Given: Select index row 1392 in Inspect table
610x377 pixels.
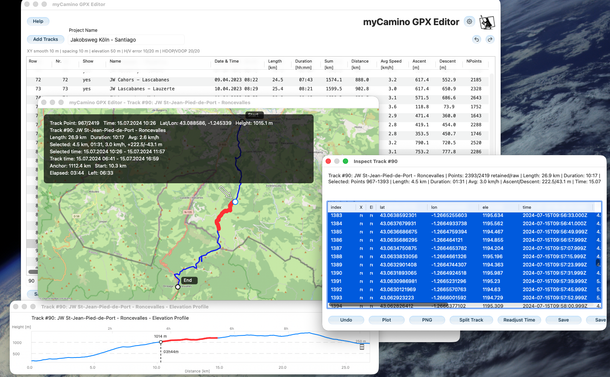Looking at the screenshot, I should pos(464,289).
